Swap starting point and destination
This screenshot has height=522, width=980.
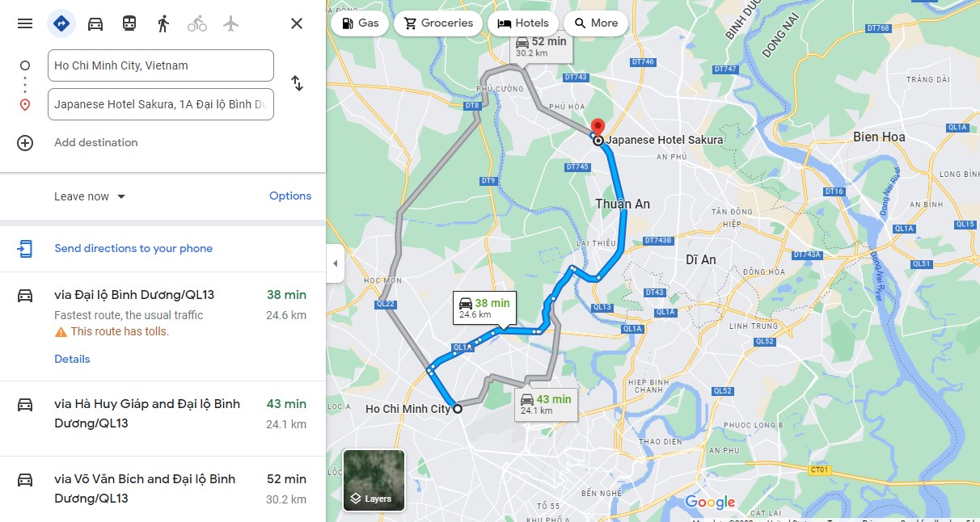coord(297,83)
